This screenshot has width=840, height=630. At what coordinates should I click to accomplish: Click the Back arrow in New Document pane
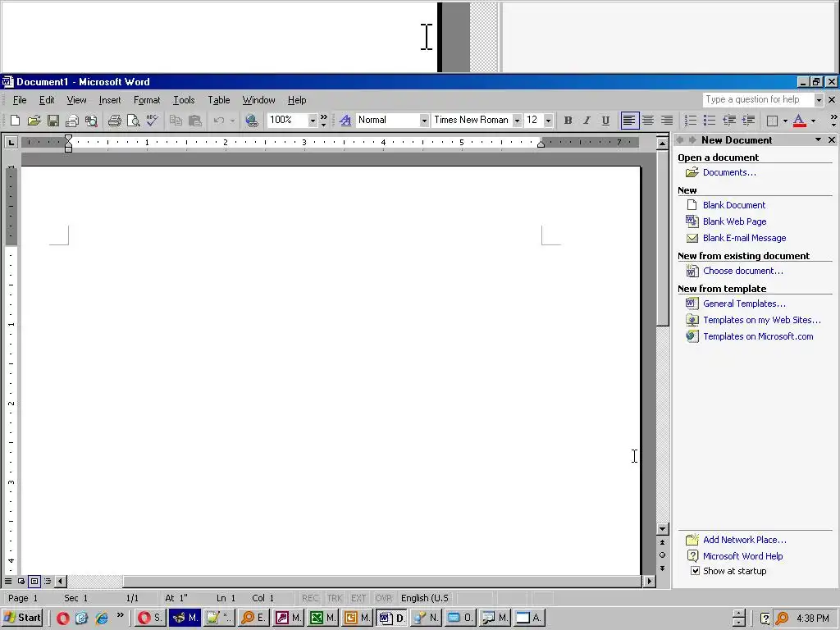coord(680,139)
